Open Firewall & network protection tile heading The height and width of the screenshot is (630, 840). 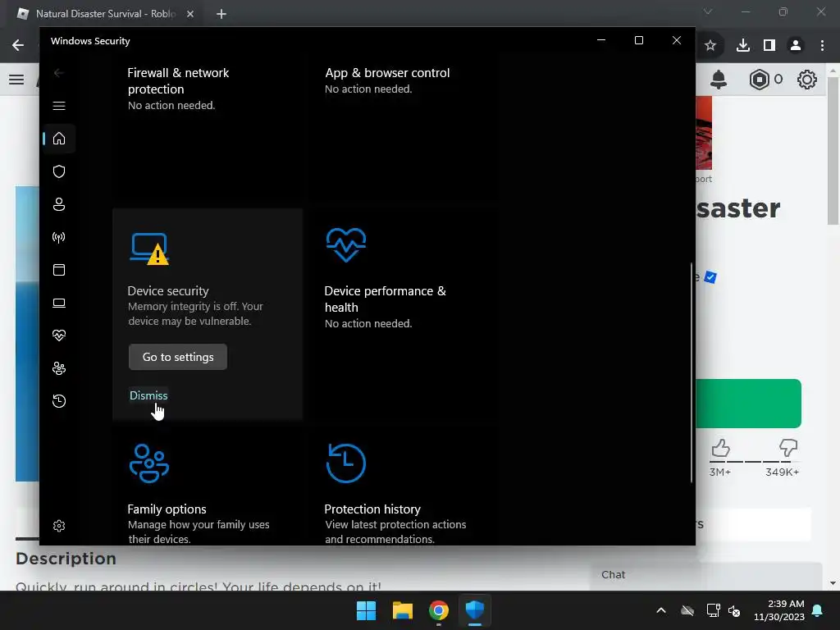click(178, 81)
